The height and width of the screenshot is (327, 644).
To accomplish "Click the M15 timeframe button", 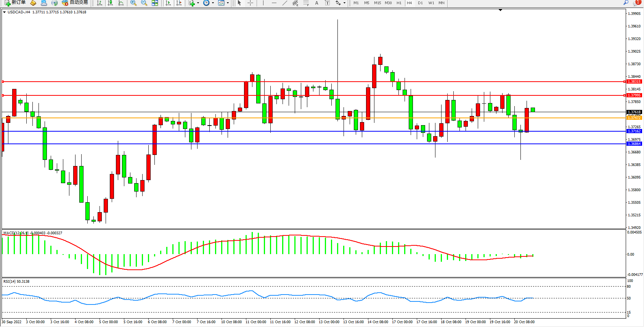I will coord(377,3).
